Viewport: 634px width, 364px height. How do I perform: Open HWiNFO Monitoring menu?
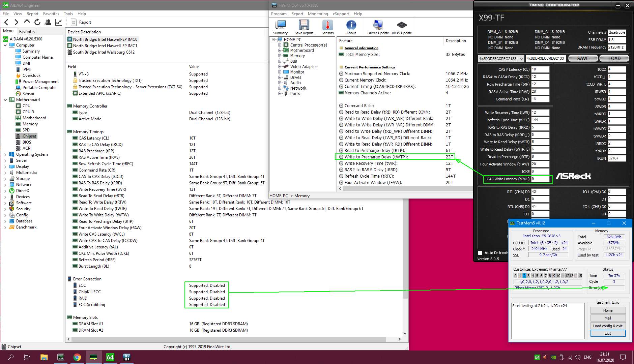click(318, 14)
